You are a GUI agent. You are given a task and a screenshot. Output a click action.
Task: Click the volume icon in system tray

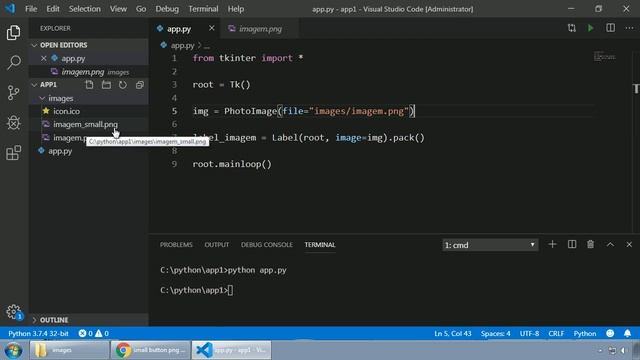(x=623, y=351)
